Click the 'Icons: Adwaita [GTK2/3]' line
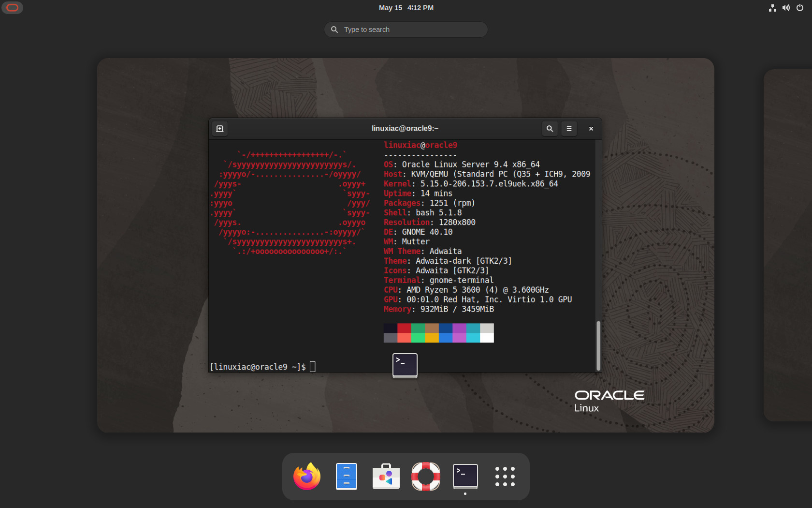812x508 pixels. [x=436, y=271]
